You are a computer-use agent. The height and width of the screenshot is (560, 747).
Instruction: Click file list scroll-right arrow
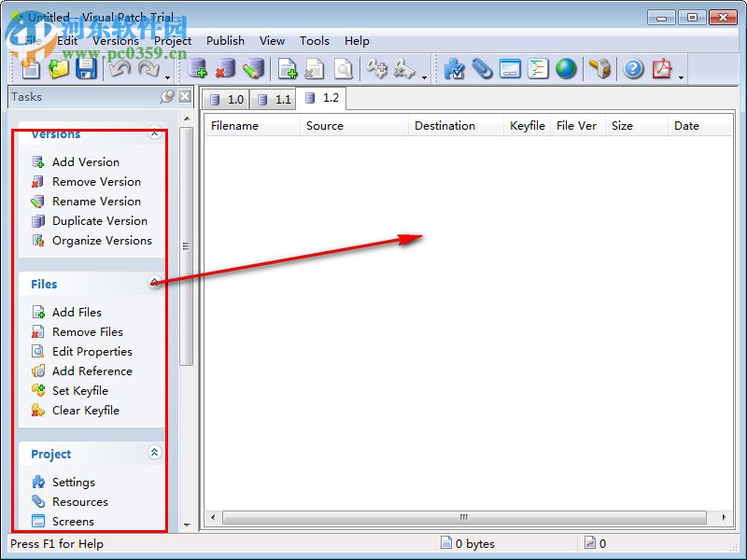pos(725,517)
